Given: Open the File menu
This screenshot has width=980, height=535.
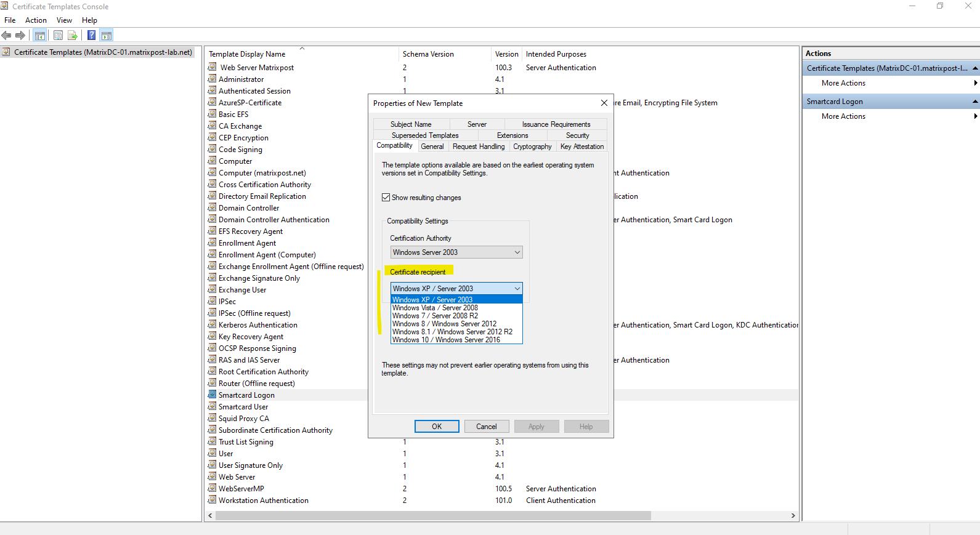Looking at the screenshot, I should (x=10, y=20).
